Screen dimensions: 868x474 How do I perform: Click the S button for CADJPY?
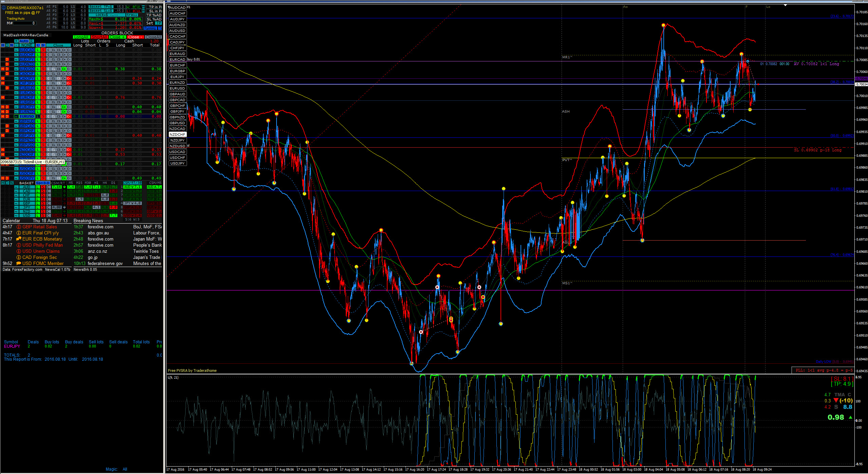[x=43, y=78]
